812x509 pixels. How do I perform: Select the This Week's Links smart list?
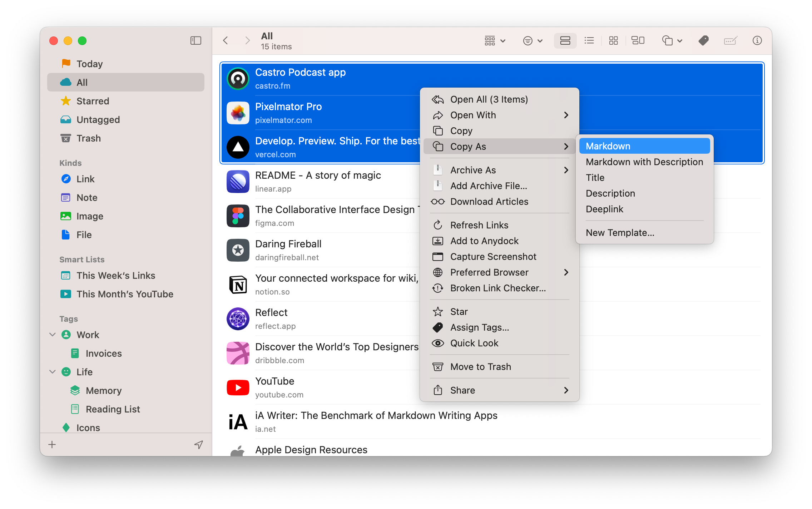pos(116,275)
